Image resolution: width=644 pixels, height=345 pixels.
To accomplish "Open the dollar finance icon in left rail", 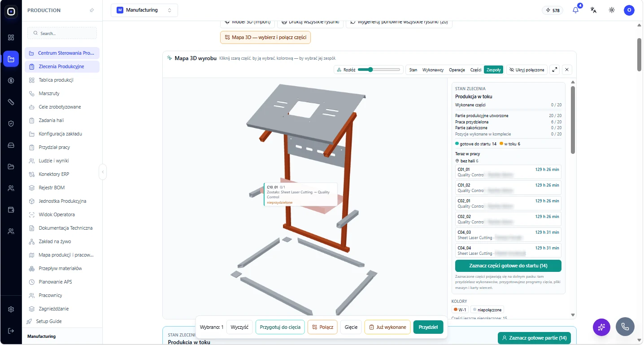I will [11, 80].
